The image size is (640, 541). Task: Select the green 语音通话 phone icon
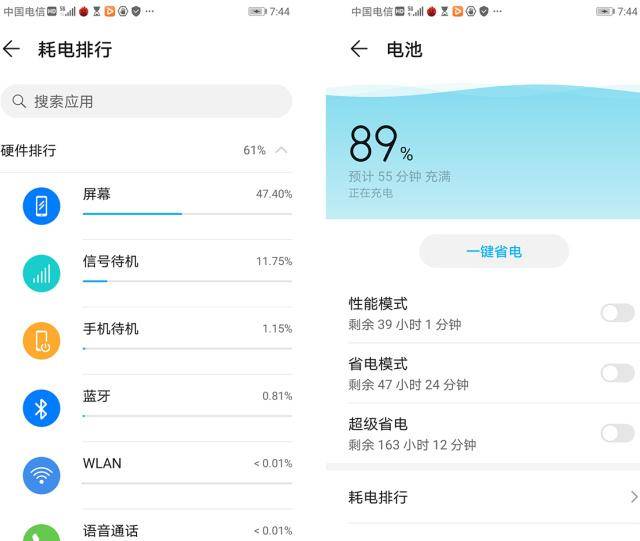42,533
